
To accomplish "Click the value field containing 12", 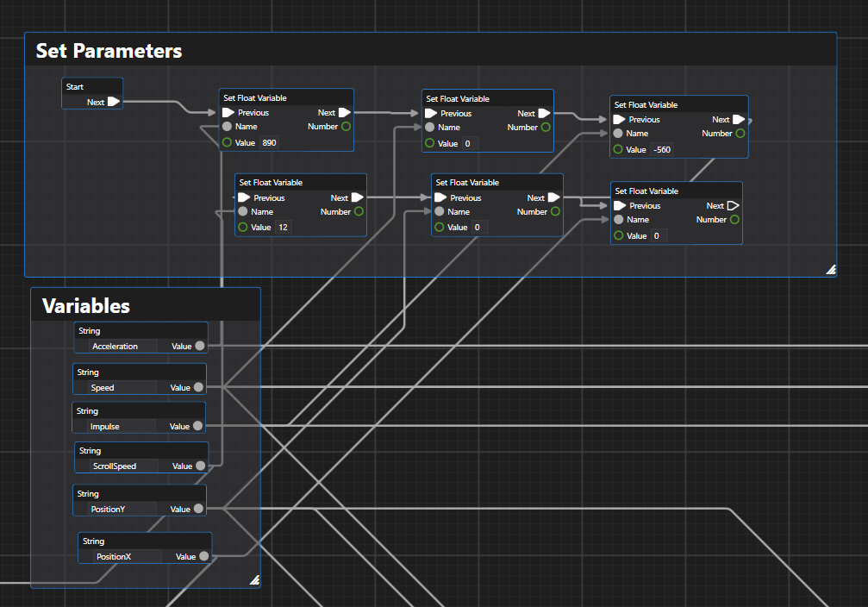I will point(284,227).
